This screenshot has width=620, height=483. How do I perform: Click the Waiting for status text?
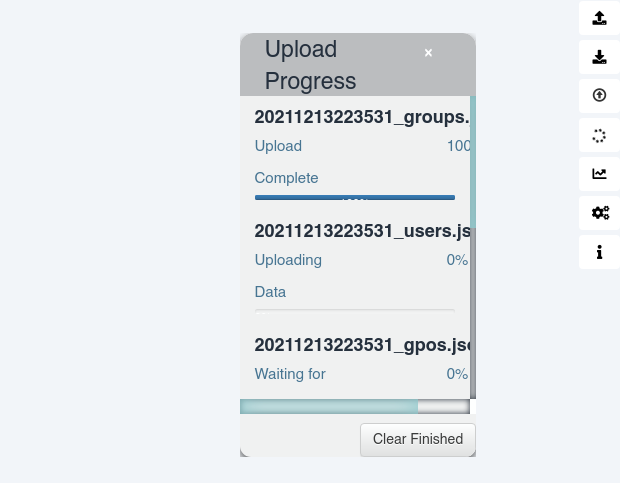pyautogui.click(x=290, y=374)
